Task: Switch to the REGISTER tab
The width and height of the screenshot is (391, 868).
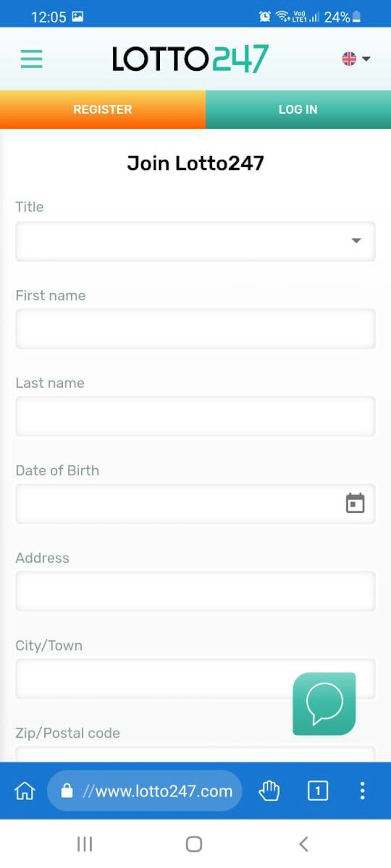Action: pyautogui.click(x=103, y=109)
